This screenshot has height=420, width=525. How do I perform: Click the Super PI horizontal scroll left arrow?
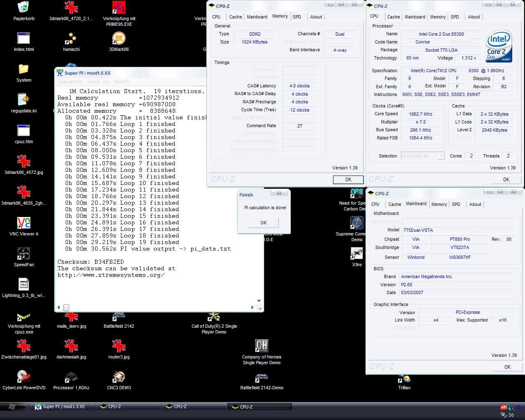point(59,307)
